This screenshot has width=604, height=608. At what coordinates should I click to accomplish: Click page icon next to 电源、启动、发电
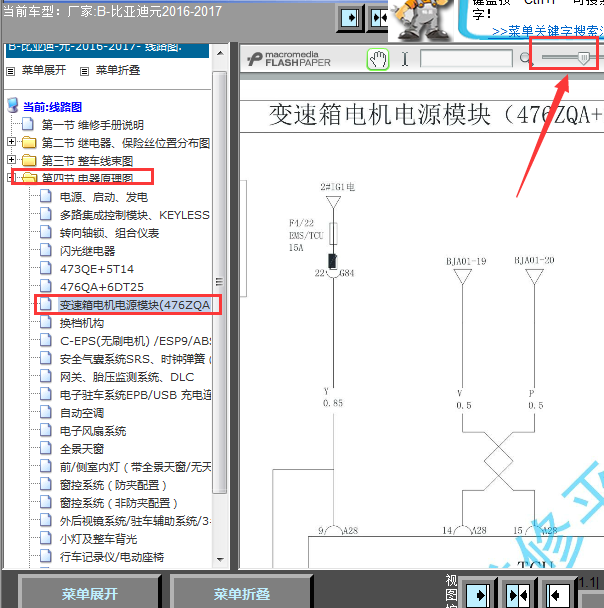46,196
